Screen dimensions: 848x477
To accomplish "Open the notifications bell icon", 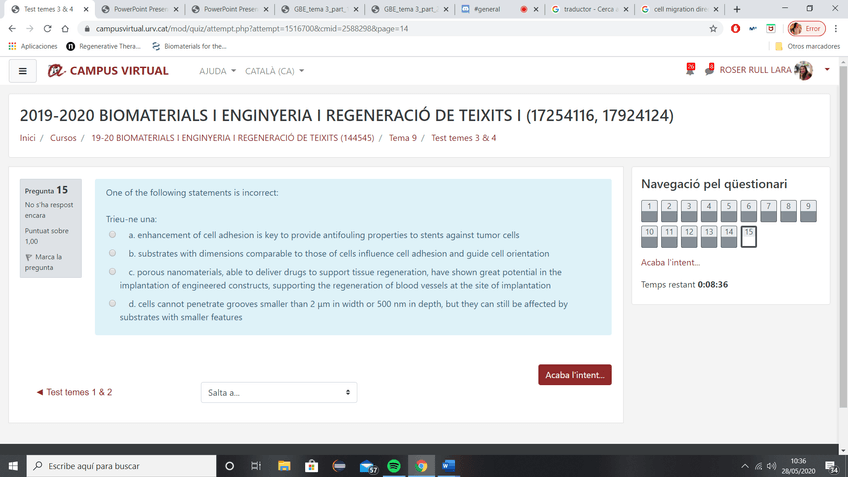I will 690,69.
